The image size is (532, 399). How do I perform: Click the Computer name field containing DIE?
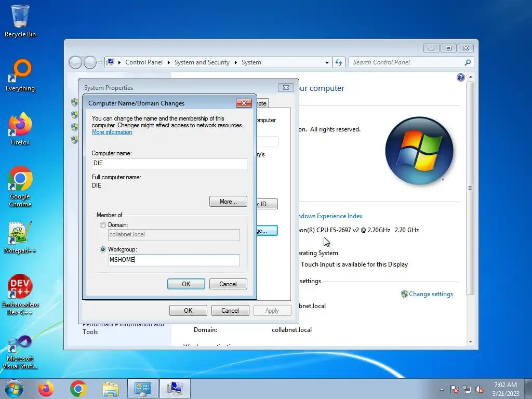169,164
